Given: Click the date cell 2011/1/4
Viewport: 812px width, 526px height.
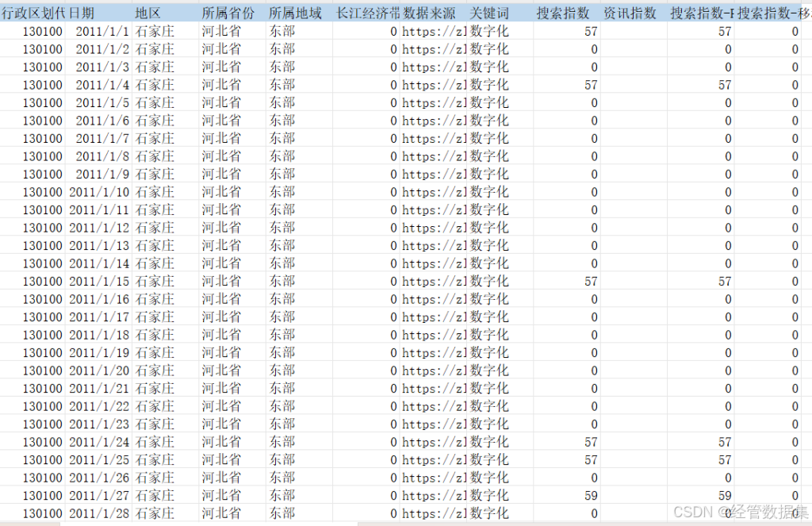Looking at the screenshot, I should [x=99, y=85].
